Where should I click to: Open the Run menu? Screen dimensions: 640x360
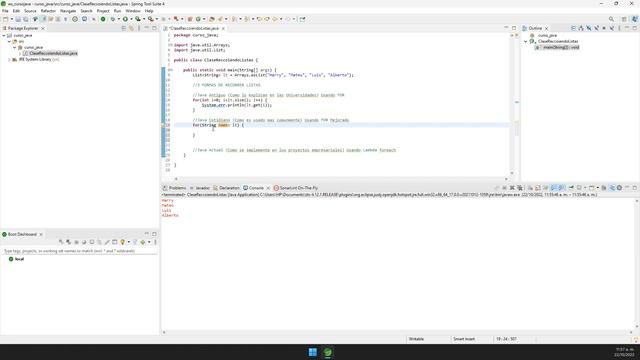pyautogui.click(x=117, y=11)
